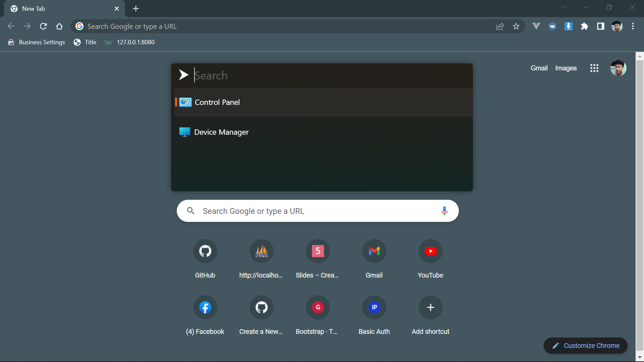Open a new tab

(x=136, y=9)
